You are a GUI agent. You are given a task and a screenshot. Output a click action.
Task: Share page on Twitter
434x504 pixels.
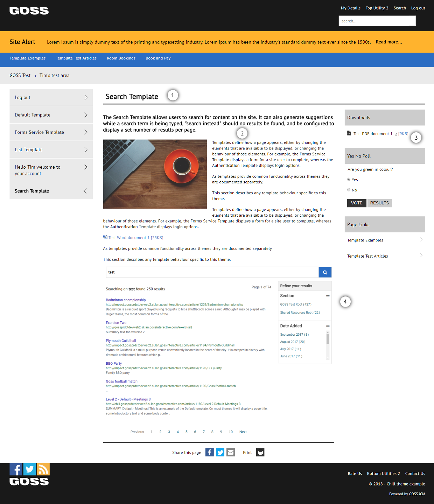[220, 452]
